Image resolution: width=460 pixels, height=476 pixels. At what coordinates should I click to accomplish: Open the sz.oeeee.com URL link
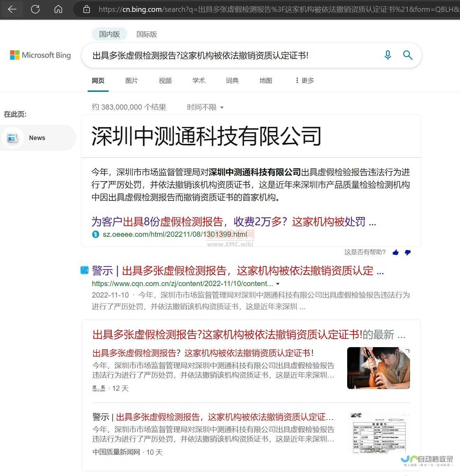175,234
